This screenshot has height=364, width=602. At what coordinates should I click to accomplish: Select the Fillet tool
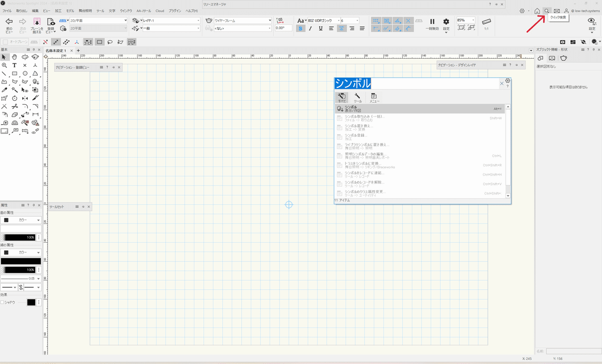(25, 106)
